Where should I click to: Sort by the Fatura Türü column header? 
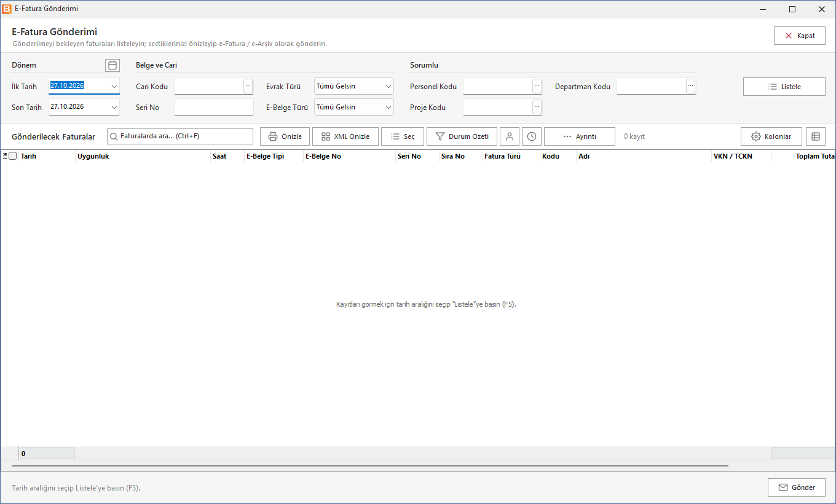point(511,156)
